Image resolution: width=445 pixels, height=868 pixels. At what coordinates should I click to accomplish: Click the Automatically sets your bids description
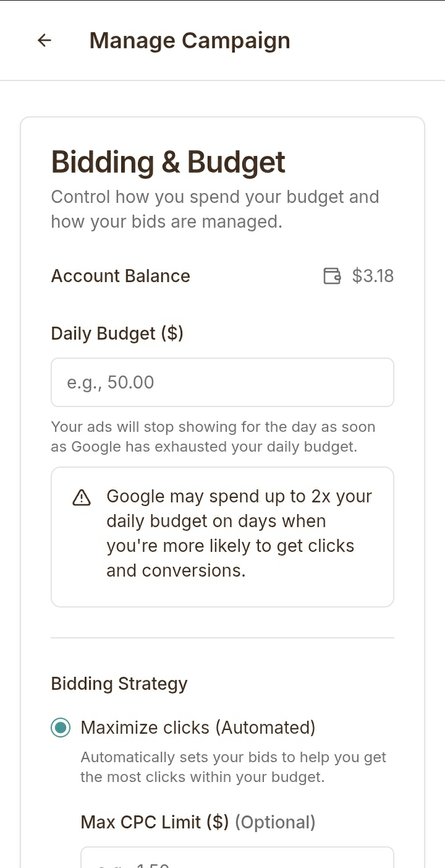pos(233,767)
